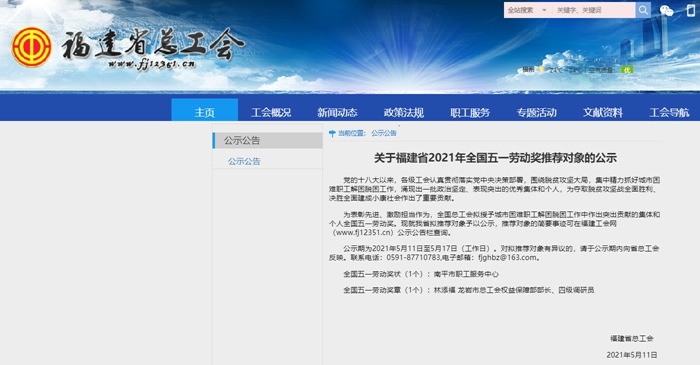
Task: Click the magnifier search button
Action: pyautogui.click(x=643, y=10)
